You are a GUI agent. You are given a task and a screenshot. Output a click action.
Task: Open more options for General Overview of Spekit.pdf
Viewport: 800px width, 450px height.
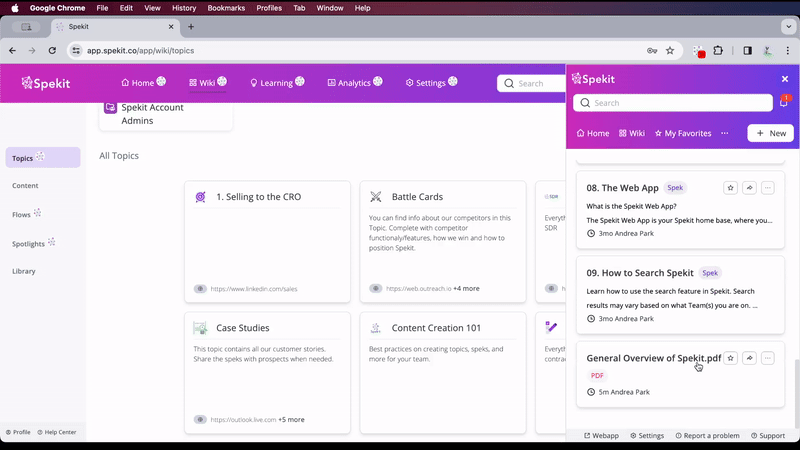click(x=767, y=358)
